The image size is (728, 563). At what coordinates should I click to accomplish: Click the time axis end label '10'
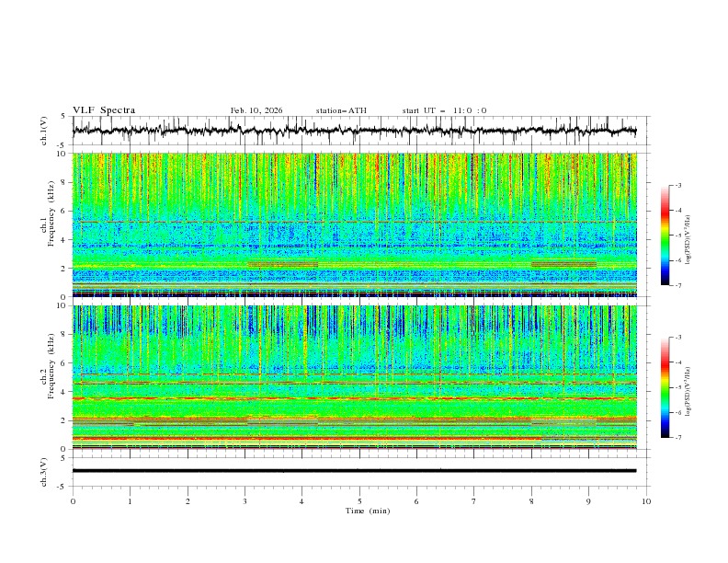[646, 501]
